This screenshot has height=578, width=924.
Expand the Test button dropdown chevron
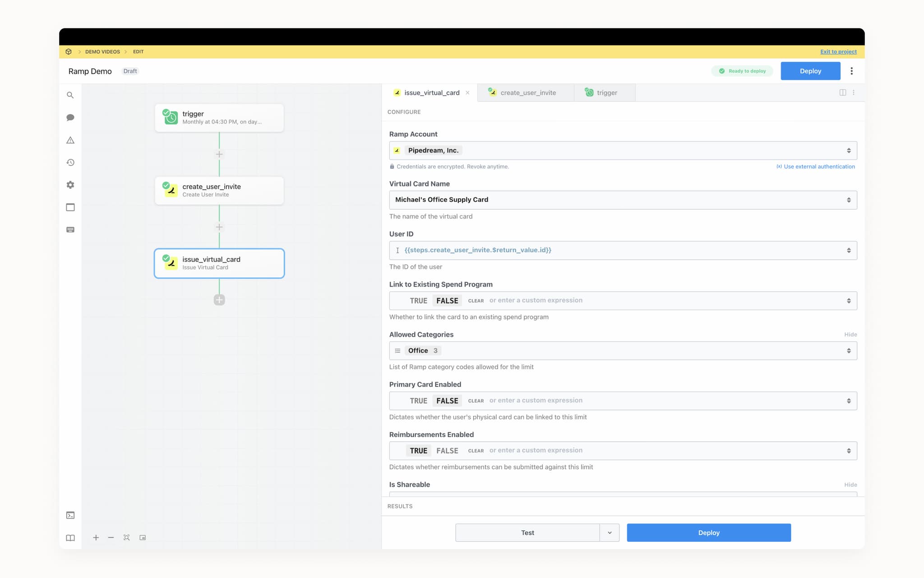point(610,533)
